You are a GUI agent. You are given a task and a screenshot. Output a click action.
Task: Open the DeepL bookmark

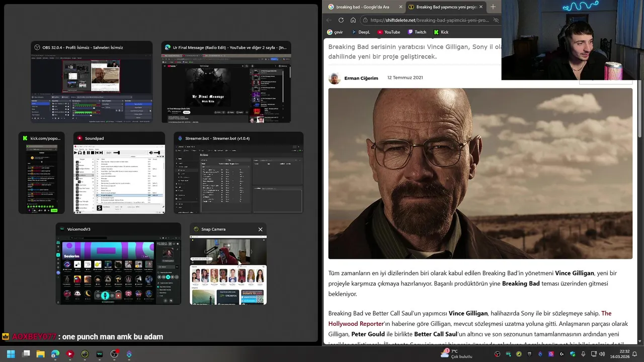[360, 32]
